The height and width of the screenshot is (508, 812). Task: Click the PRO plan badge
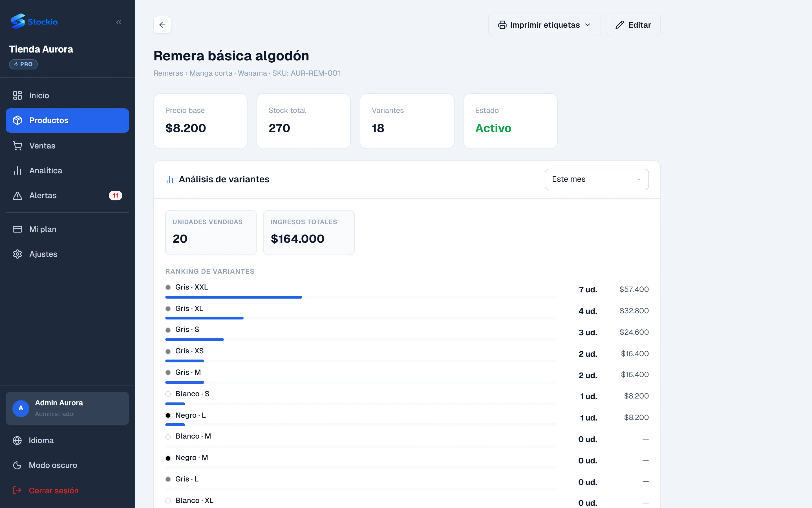click(23, 64)
